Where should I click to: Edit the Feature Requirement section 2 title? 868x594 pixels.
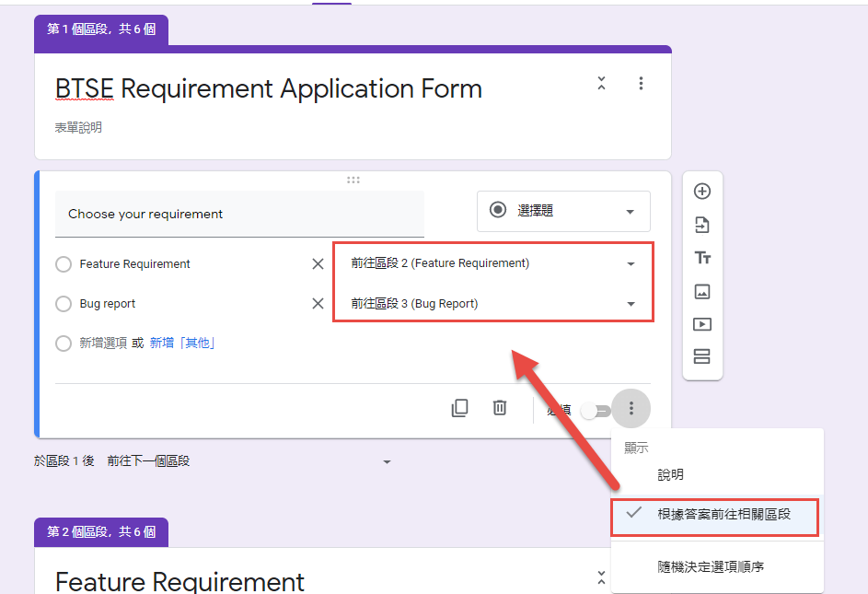pyautogui.click(x=179, y=582)
